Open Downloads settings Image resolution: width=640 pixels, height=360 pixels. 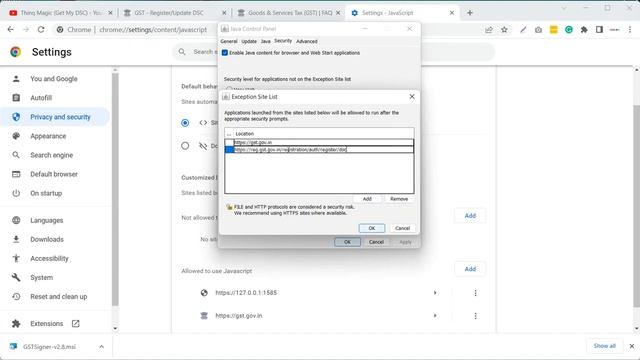(47, 240)
